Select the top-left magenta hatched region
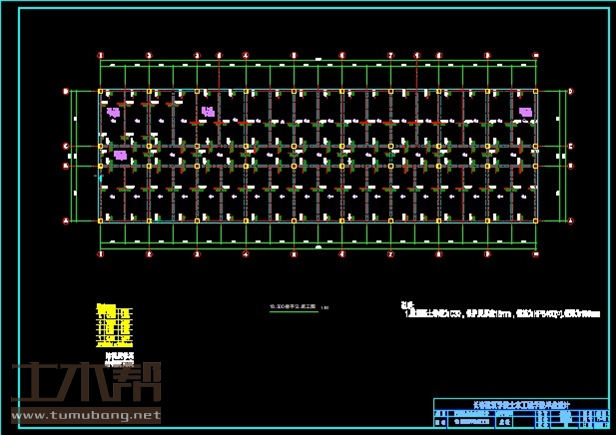Image resolution: width=616 pixels, height=435 pixels. [113, 113]
